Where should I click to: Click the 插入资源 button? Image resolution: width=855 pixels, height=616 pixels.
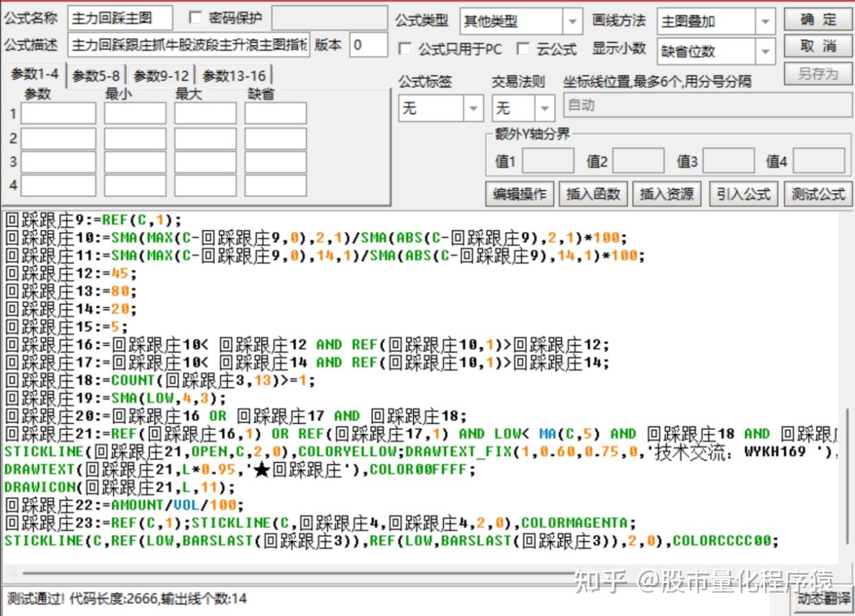pyautogui.click(x=667, y=194)
